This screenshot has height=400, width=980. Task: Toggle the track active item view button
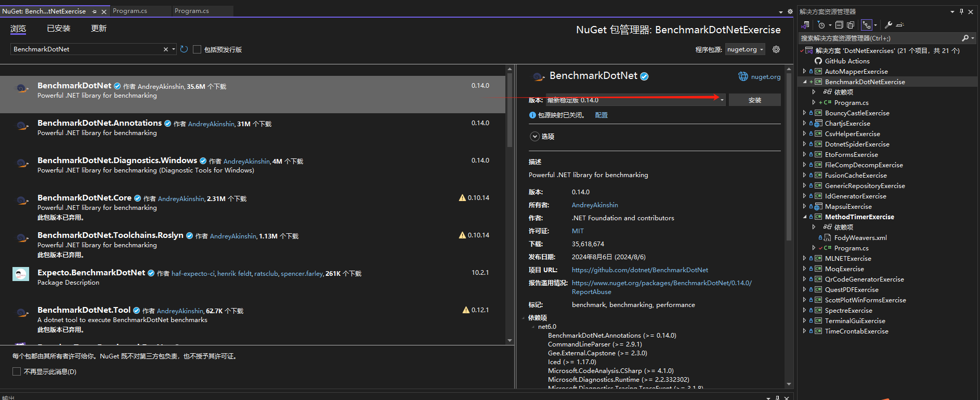866,25
